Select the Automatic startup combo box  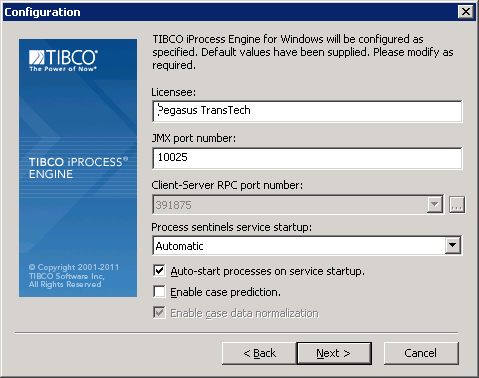click(307, 245)
